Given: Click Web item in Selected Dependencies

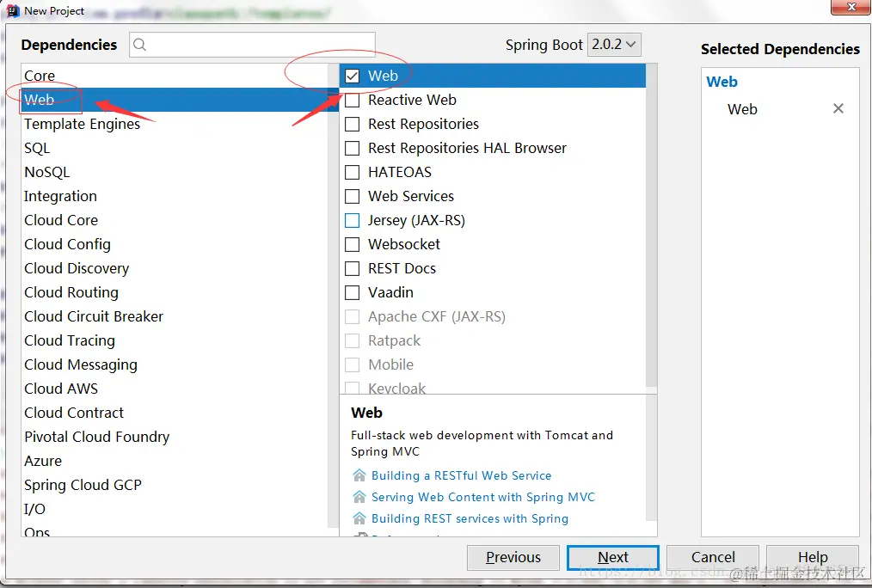Looking at the screenshot, I should click(x=742, y=109).
